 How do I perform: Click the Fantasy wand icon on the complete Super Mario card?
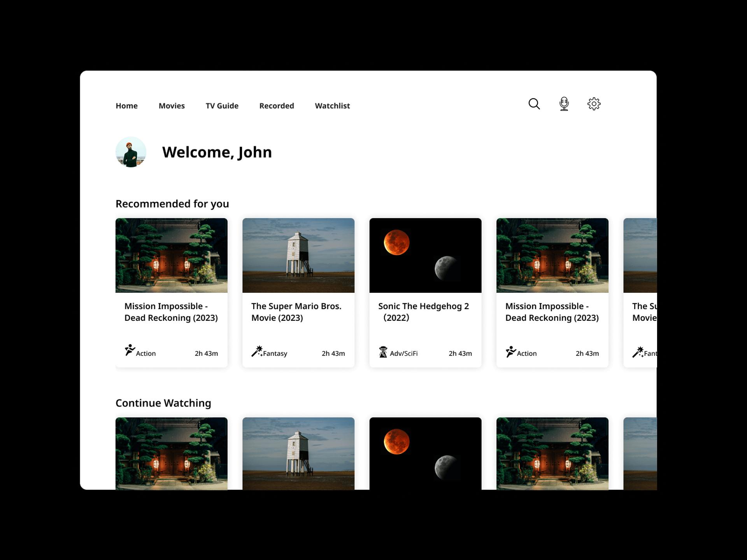coord(257,352)
